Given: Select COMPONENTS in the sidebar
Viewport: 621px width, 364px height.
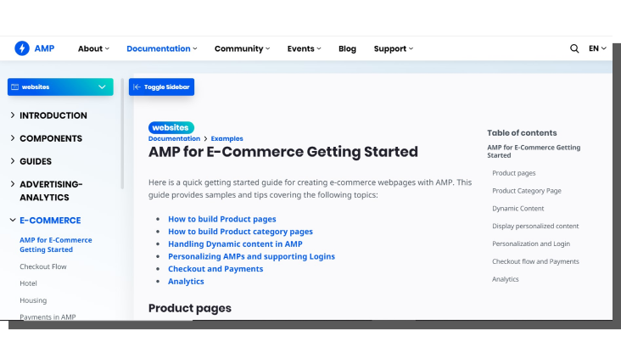Looking at the screenshot, I should [x=51, y=138].
